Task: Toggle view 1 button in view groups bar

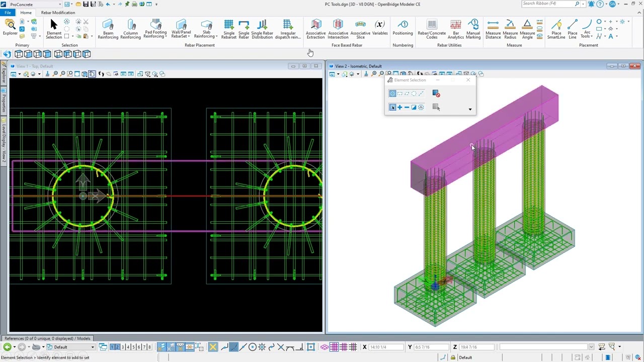Action: (x=113, y=347)
